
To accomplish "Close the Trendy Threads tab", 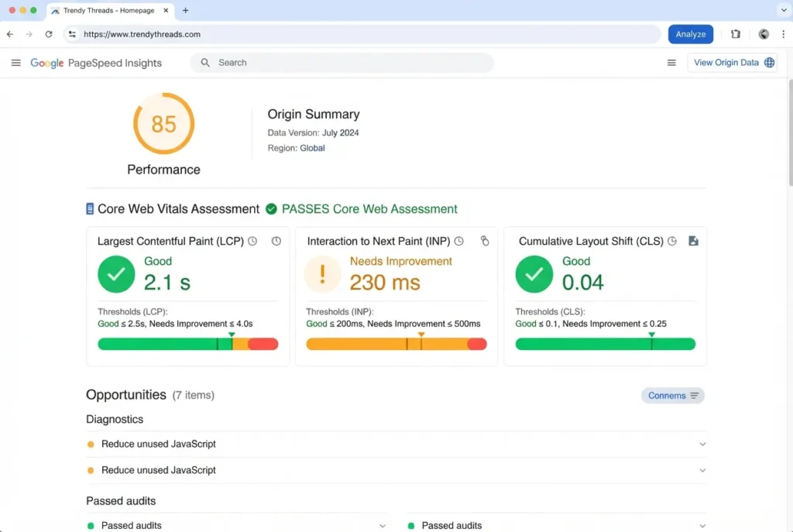I will point(166,10).
